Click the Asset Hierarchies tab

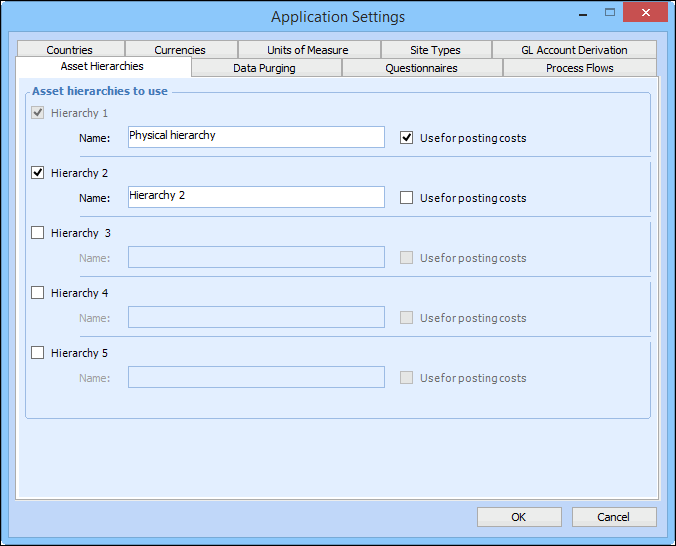(x=102, y=67)
